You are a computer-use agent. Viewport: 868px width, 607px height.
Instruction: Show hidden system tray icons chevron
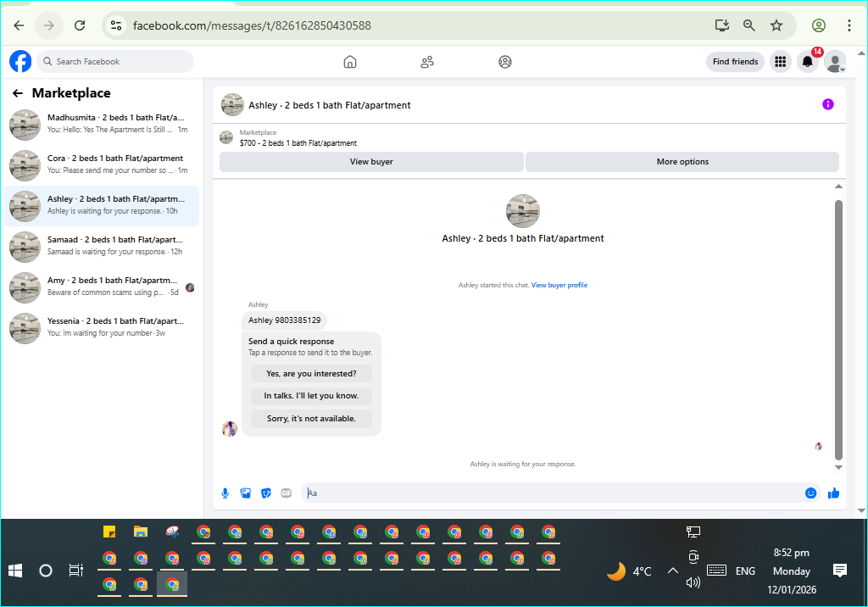coord(673,571)
